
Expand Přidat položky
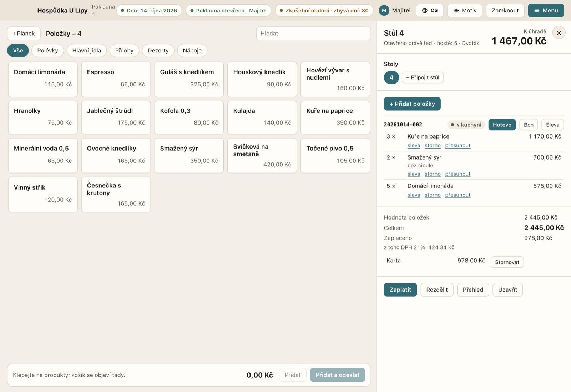tap(412, 104)
